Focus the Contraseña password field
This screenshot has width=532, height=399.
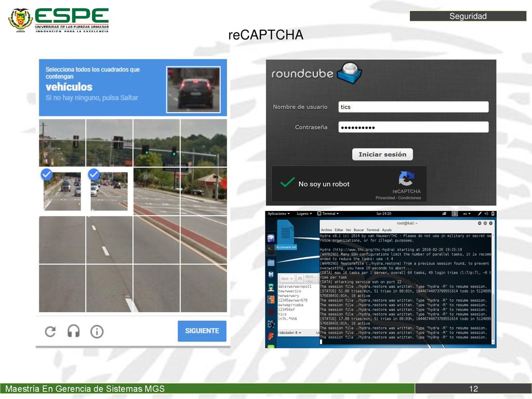click(413, 127)
